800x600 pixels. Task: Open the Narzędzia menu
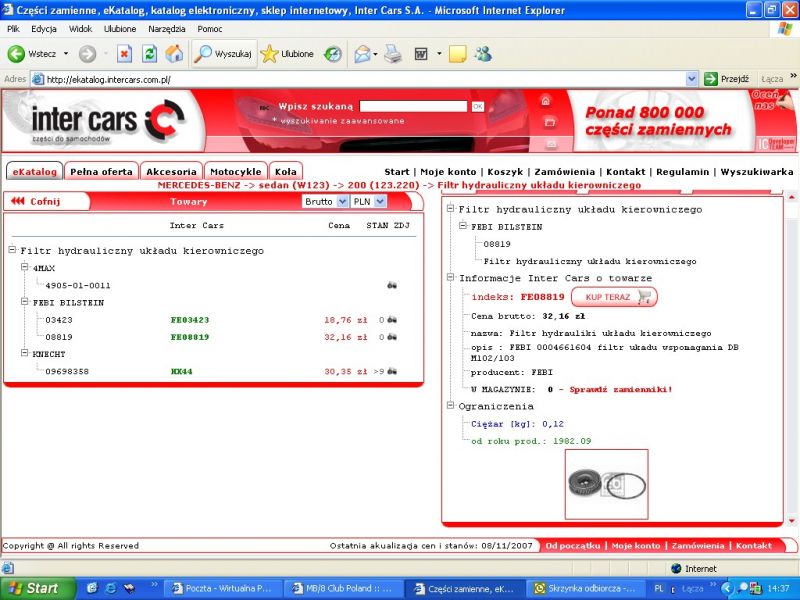[x=166, y=29]
